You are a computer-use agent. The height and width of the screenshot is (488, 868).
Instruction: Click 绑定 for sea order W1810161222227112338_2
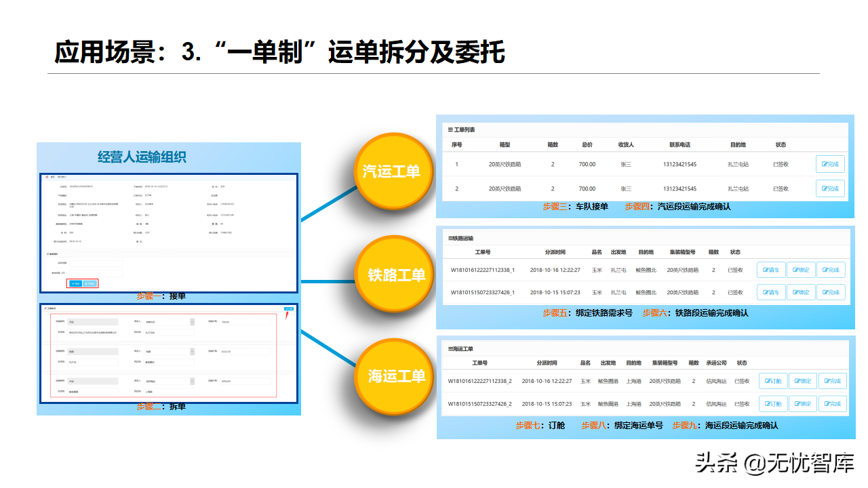[x=803, y=381]
